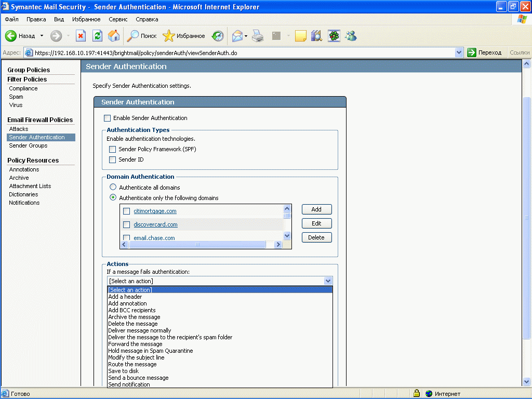Refresh the page with green arrows icon

point(97,36)
